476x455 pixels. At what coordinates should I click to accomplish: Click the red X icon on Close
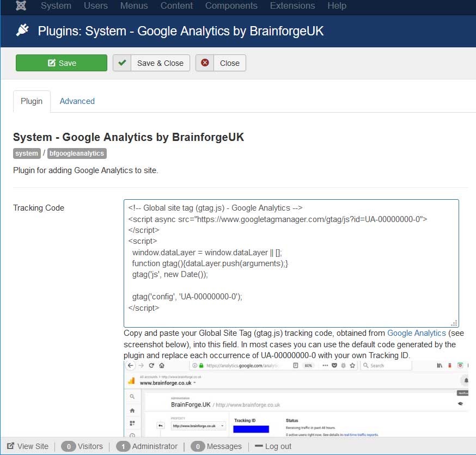tap(205, 63)
